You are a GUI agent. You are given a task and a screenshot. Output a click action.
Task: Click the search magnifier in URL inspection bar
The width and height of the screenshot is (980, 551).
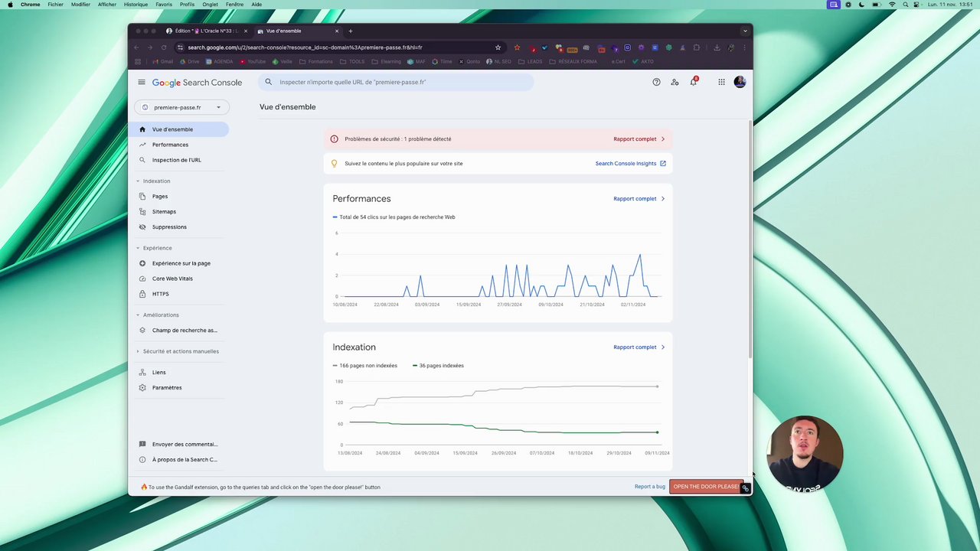pos(269,82)
